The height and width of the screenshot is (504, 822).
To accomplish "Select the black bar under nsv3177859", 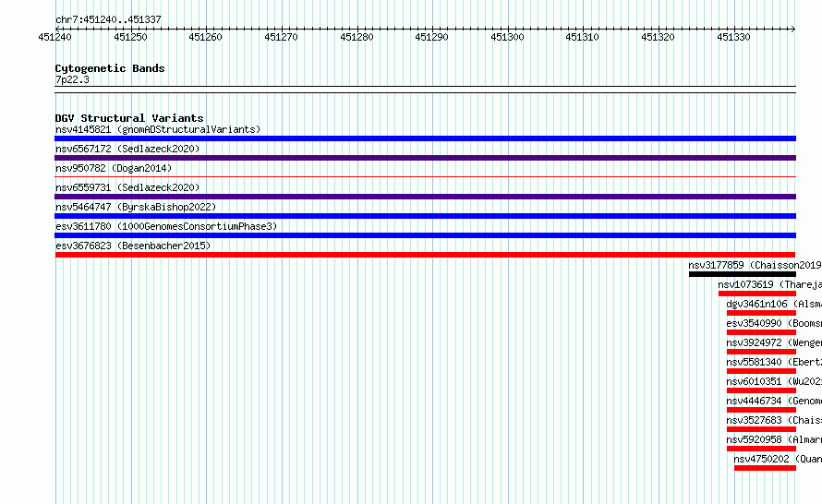I will click(743, 274).
